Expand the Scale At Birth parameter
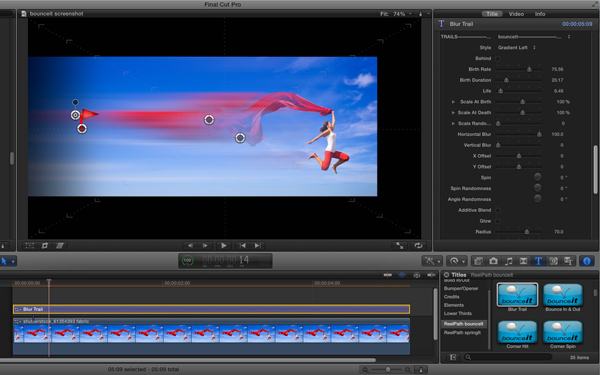 [x=453, y=102]
